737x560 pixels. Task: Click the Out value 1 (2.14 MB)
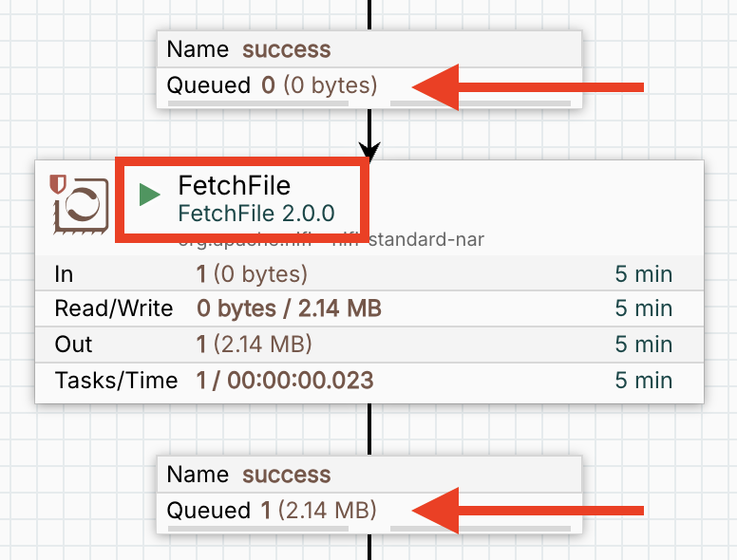[x=254, y=344]
